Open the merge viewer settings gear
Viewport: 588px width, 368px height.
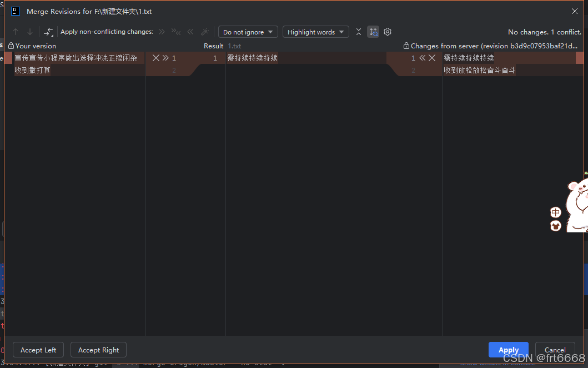tap(388, 32)
